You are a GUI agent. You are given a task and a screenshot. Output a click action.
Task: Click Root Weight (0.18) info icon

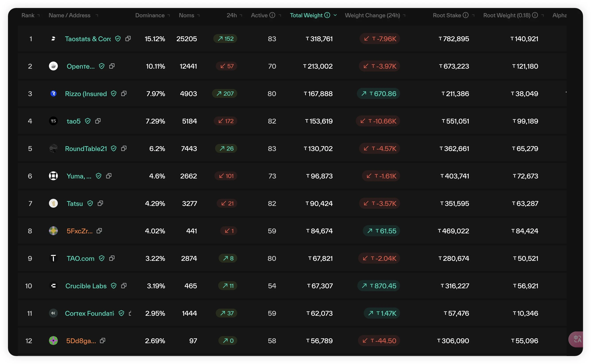point(535,15)
